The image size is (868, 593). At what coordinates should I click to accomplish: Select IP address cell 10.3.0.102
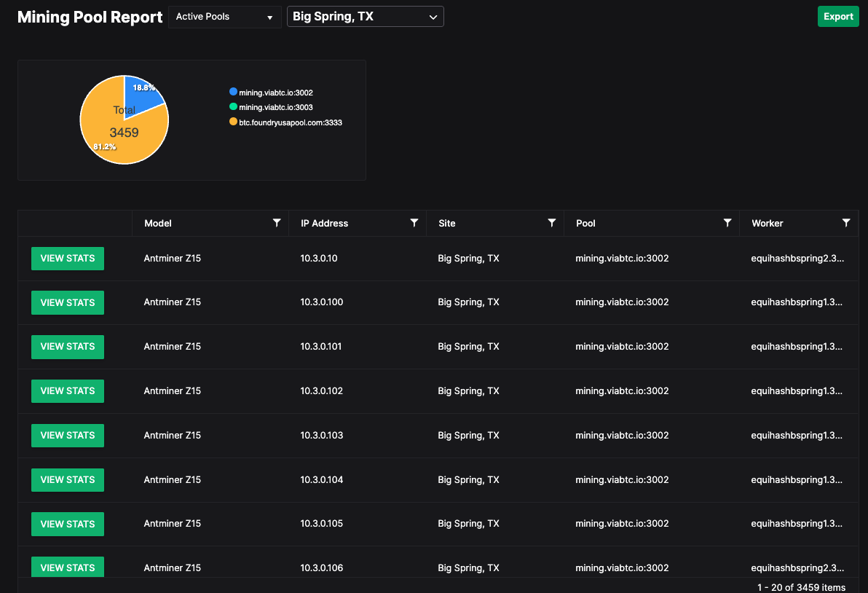coord(322,390)
